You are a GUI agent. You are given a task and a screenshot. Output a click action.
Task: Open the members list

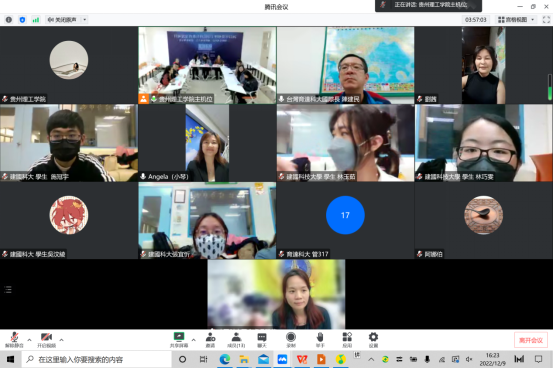[x=236, y=340]
